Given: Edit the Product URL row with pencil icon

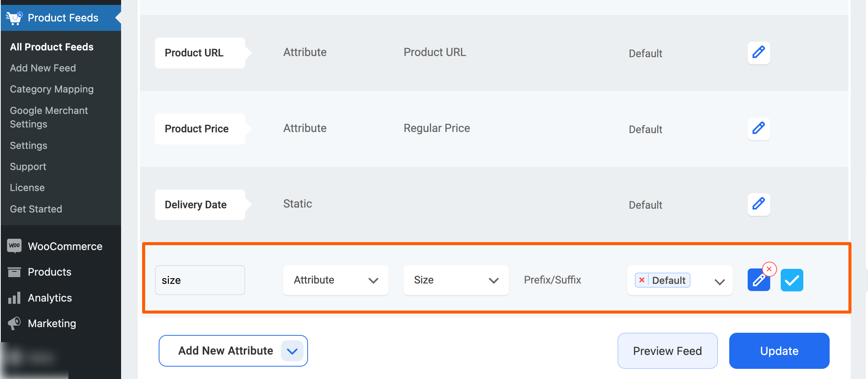Looking at the screenshot, I should point(759,53).
